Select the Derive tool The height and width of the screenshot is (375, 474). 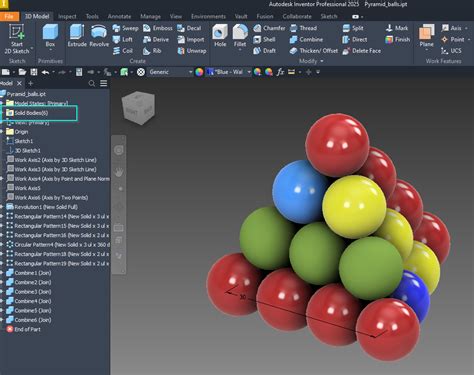click(156, 40)
